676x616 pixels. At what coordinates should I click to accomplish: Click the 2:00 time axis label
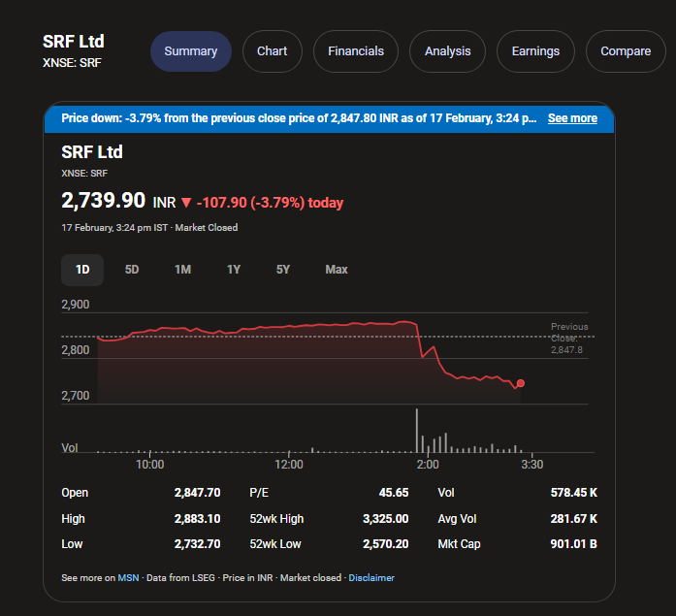click(428, 465)
